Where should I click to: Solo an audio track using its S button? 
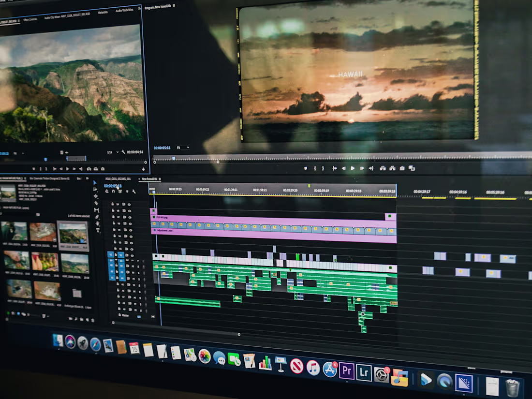tap(138, 266)
